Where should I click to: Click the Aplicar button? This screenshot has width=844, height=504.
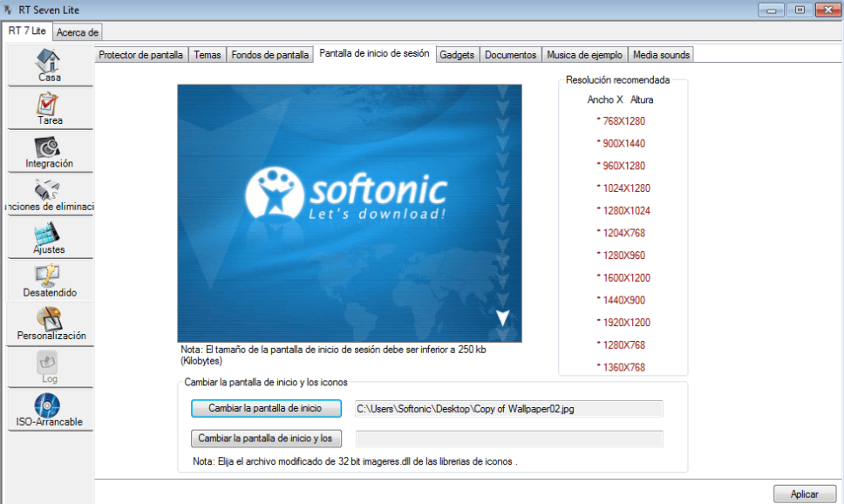pyautogui.click(x=804, y=494)
